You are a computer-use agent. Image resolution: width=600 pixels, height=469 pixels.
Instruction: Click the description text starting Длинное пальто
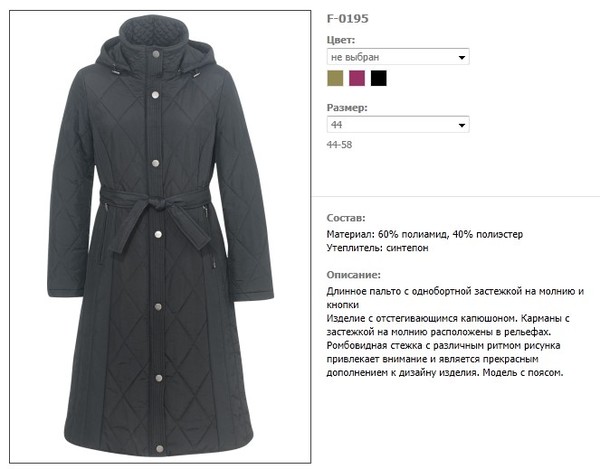coord(455,332)
